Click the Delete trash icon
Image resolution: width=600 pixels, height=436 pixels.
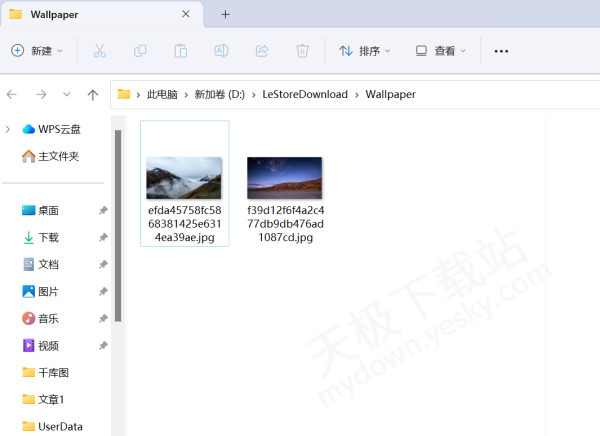302,51
